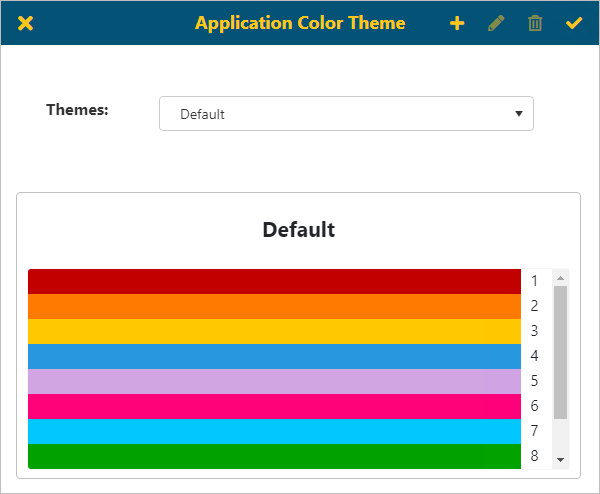Image resolution: width=600 pixels, height=494 pixels.
Task: Click the color list scrollbar thumb
Action: (561, 352)
